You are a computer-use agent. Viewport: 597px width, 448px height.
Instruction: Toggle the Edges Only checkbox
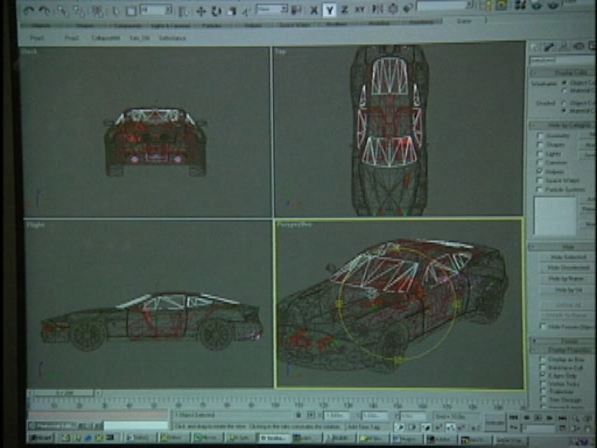click(543, 375)
